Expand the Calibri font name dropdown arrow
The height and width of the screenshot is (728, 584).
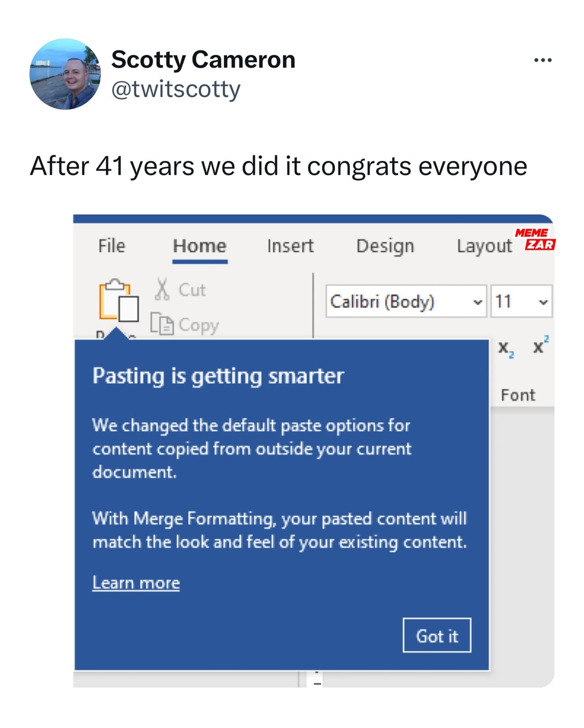click(x=478, y=302)
